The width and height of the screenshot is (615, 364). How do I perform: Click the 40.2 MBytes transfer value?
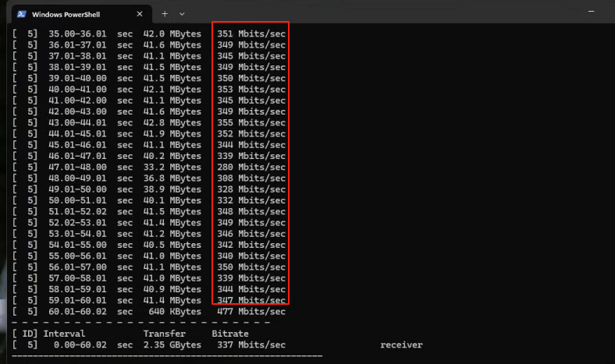coord(172,156)
